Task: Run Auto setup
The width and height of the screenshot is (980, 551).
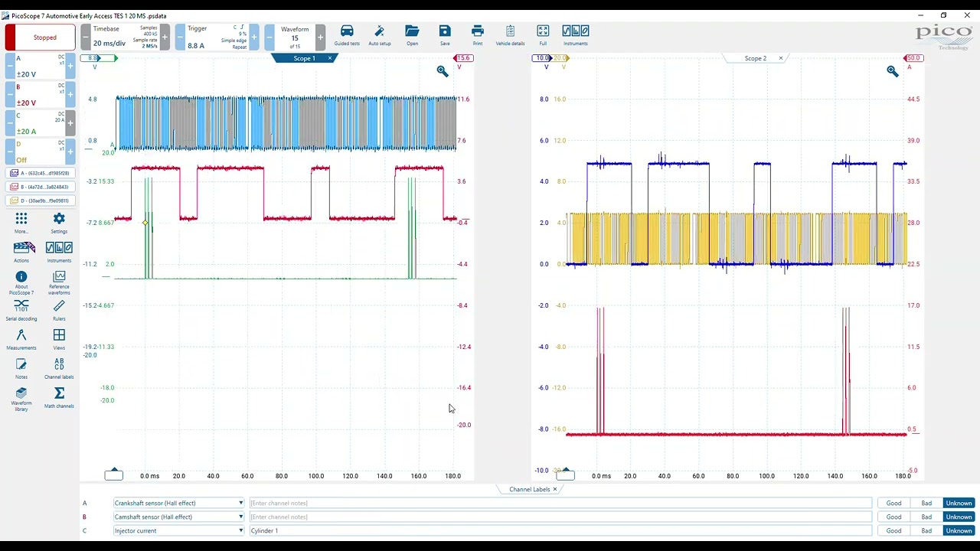Action: (379, 35)
